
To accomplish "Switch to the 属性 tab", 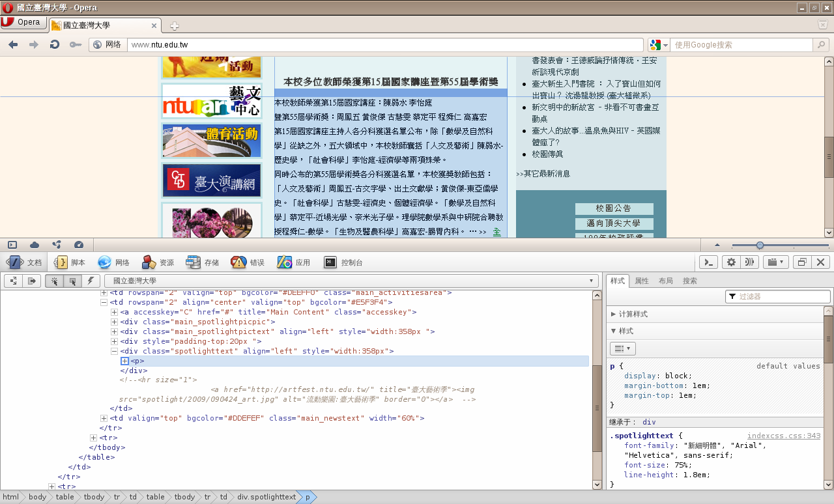I will (642, 281).
